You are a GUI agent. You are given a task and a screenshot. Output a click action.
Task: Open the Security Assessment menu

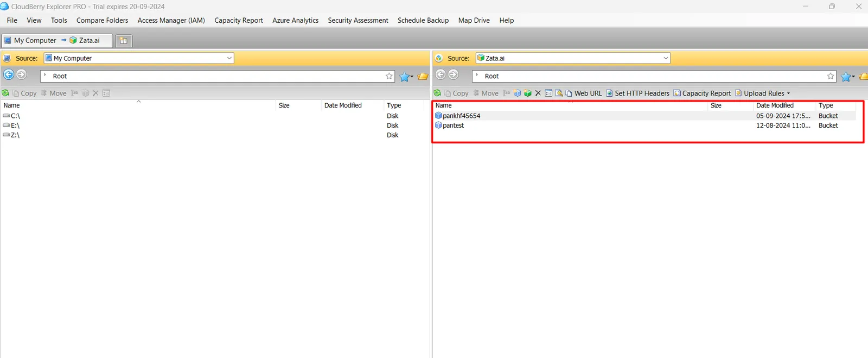click(x=358, y=20)
